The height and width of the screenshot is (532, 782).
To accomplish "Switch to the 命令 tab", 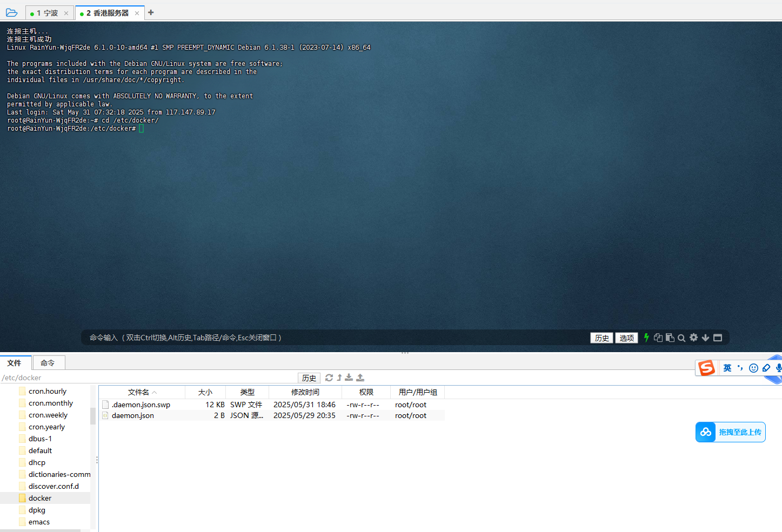I will (x=49, y=362).
